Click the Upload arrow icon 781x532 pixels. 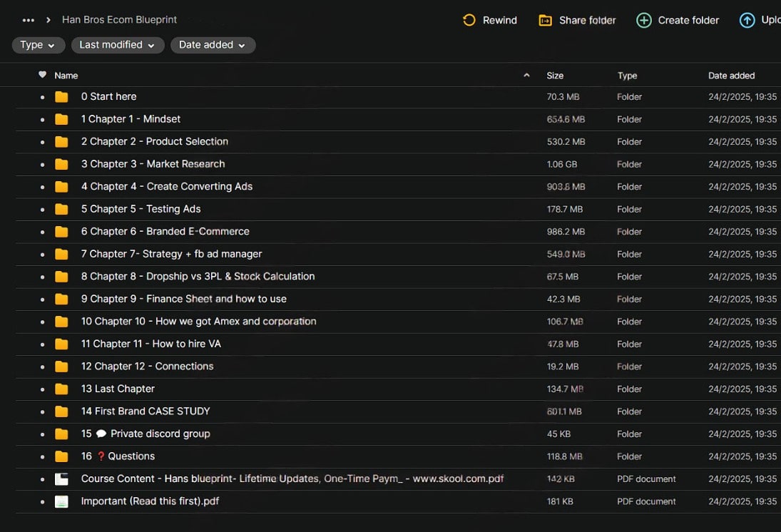(x=747, y=20)
